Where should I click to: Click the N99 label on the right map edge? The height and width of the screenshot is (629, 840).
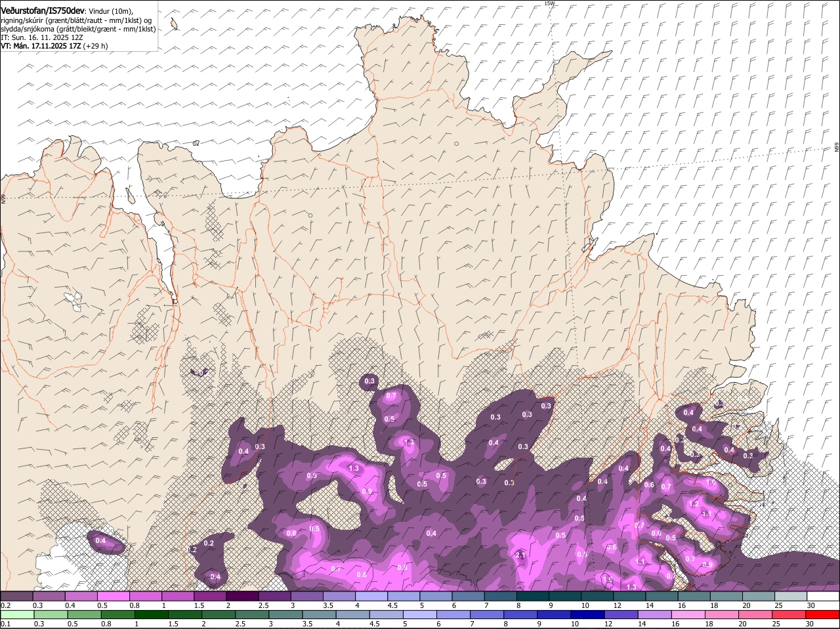click(837, 148)
